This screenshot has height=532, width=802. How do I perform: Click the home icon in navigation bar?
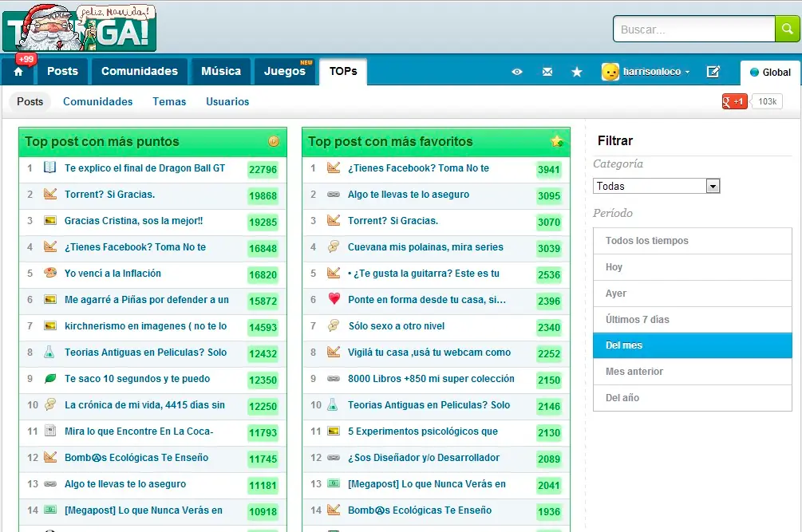18,72
